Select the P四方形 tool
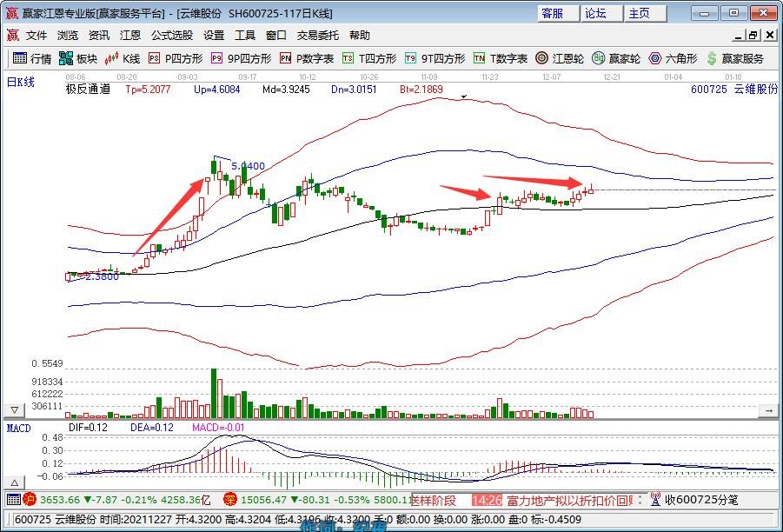Viewport: 783px width, 532px height. point(175,59)
